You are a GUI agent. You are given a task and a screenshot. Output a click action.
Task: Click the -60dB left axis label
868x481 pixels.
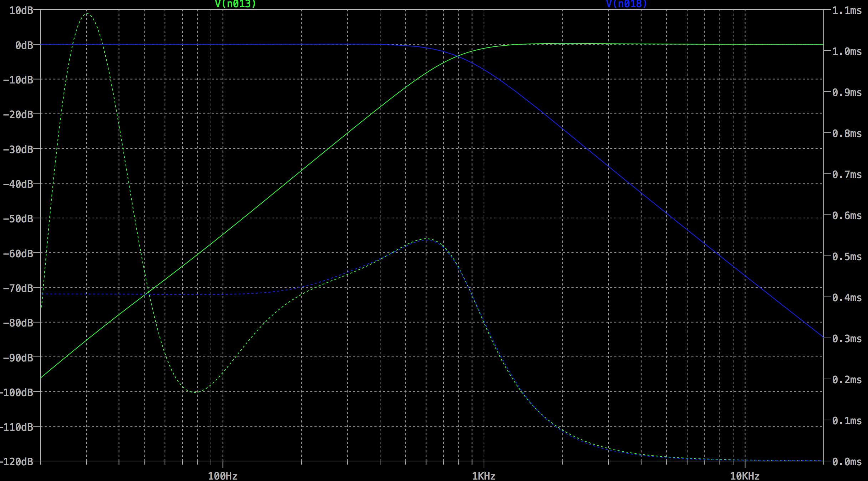(x=18, y=253)
